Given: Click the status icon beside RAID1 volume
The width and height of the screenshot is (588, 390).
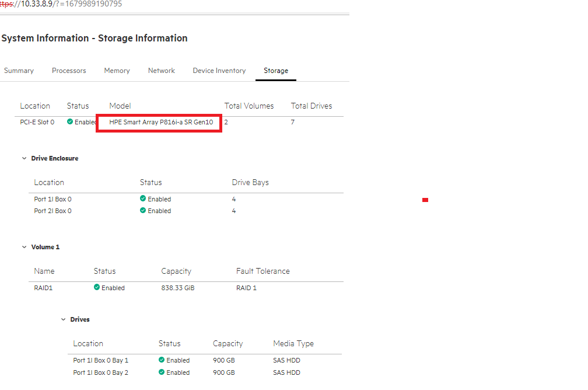Looking at the screenshot, I should pos(95,287).
